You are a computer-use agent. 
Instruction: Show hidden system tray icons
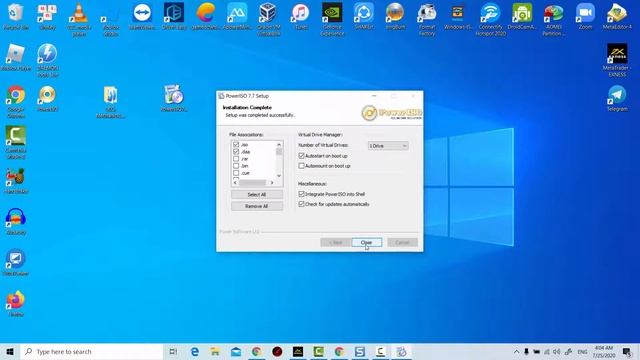pos(516,351)
